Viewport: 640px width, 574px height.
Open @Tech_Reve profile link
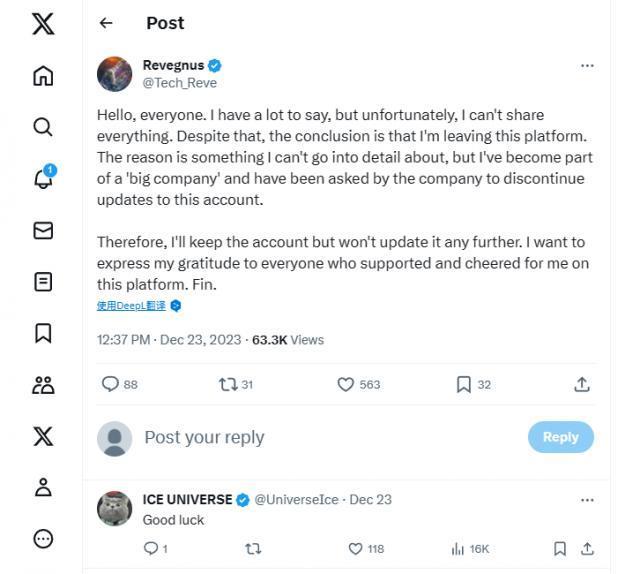[180, 83]
